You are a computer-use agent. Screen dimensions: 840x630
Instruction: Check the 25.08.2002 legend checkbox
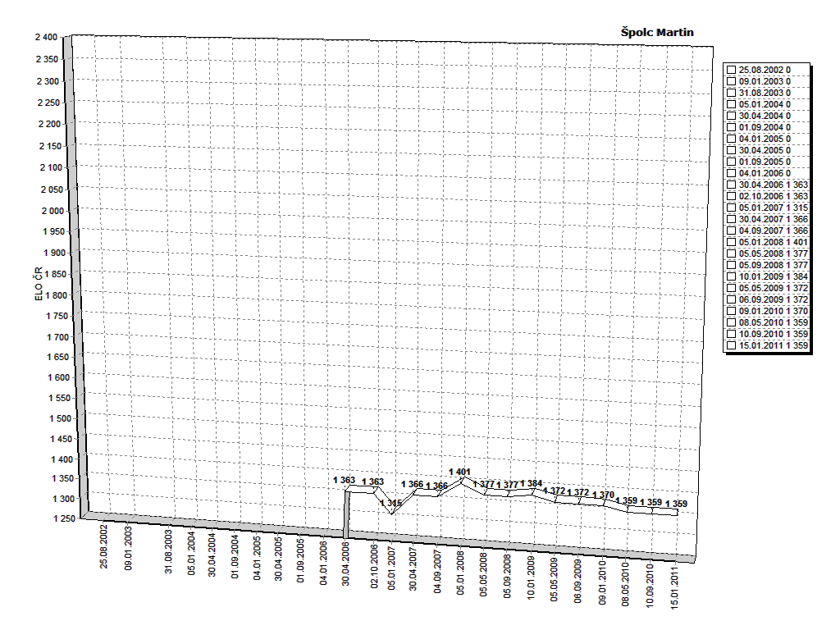[x=732, y=71]
